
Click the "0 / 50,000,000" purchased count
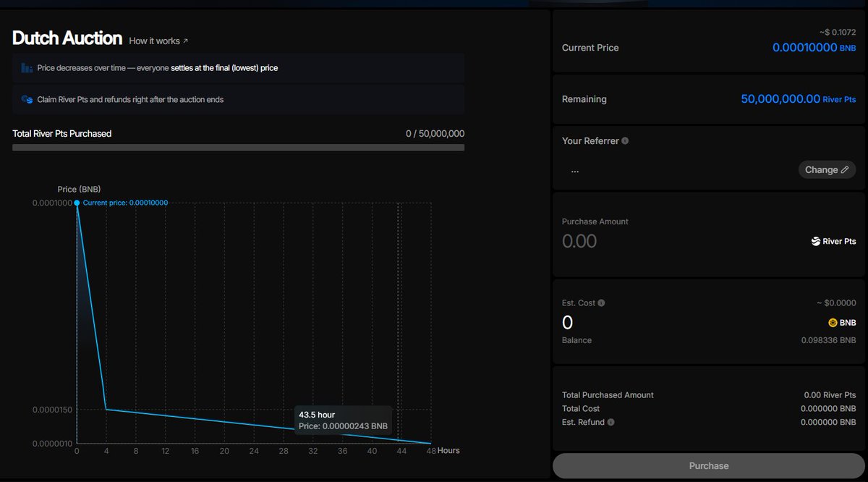point(435,134)
